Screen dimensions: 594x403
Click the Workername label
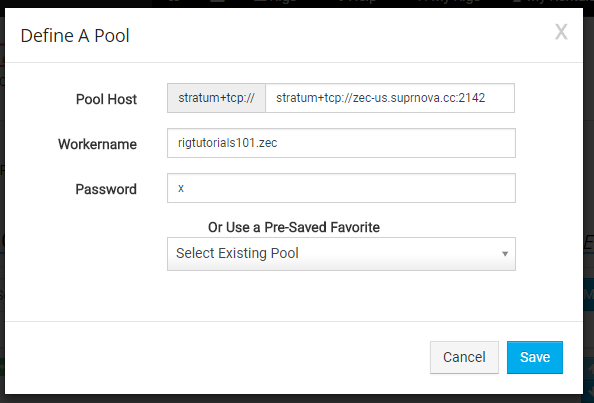coord(97,144)
